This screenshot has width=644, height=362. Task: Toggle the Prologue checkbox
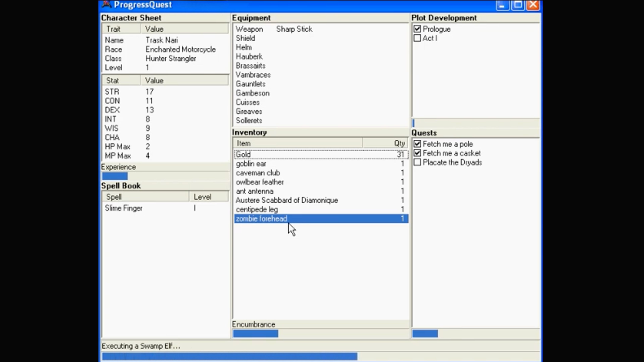417,29
